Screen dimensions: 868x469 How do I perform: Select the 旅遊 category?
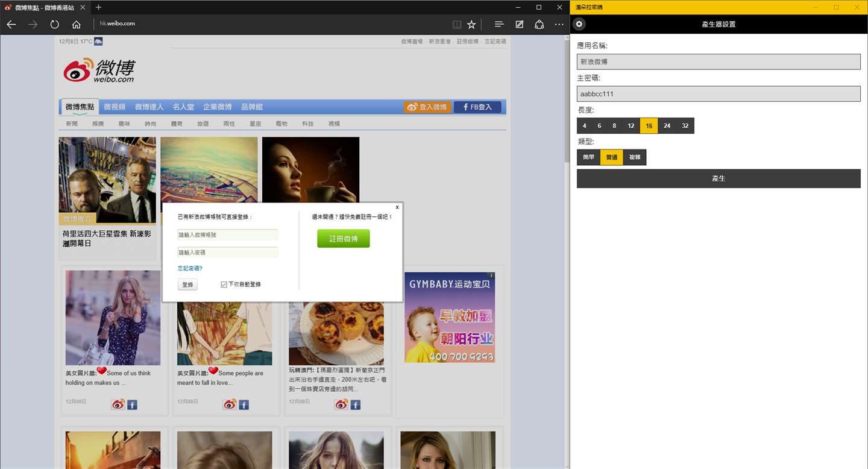pos(203,124)
